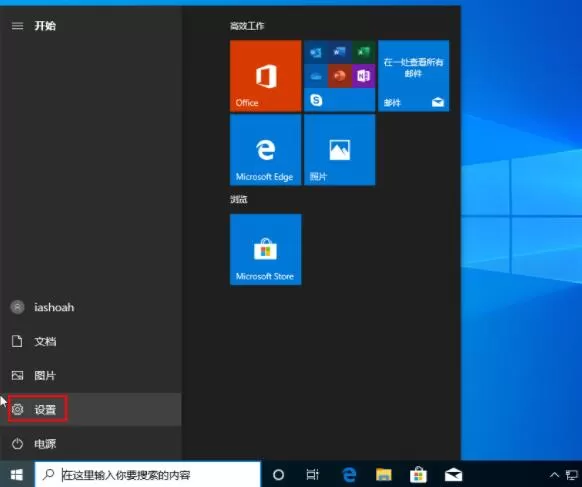582x487 pixels.
Task: Open Microsoft Store from the taskbar
Action: pos(418,474)
